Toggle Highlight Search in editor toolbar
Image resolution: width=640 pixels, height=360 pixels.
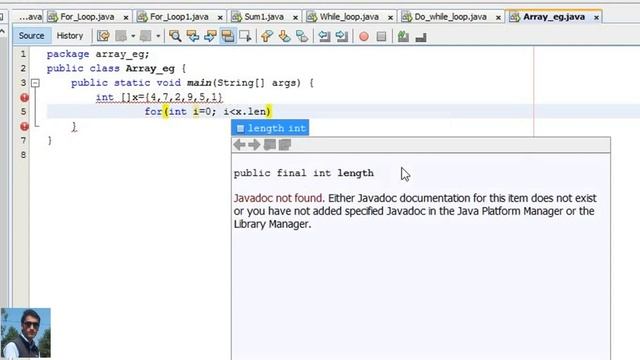pos(228,36)
